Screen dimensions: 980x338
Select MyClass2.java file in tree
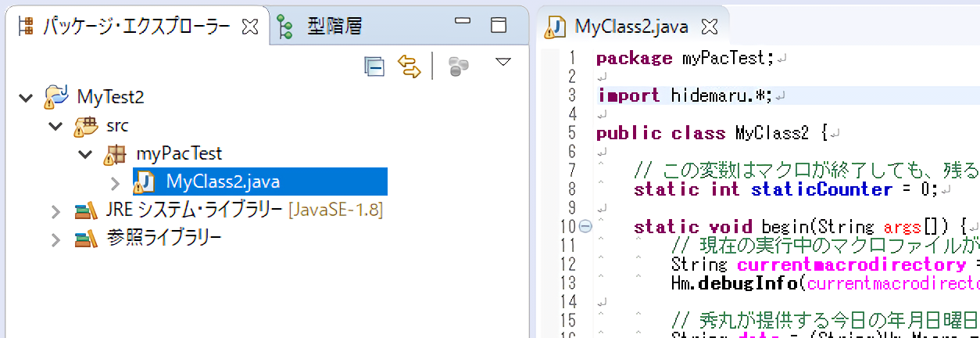pyautogui.click(x=222, y=182)
